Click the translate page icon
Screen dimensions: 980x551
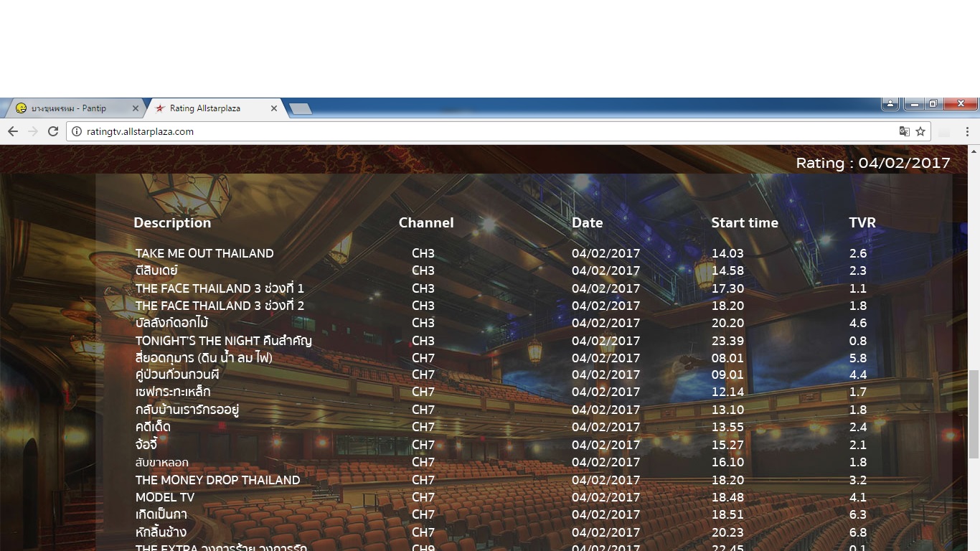tap(905, 131)
